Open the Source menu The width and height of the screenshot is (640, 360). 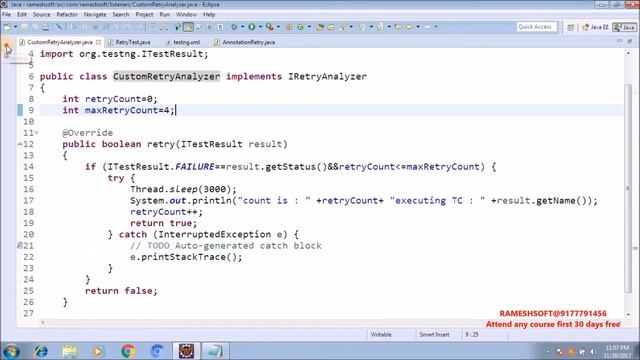click(x=42, y=14)
